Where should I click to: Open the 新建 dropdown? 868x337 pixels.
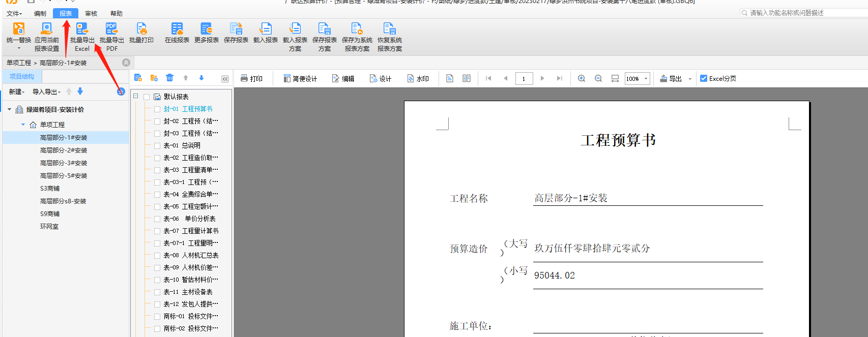16,92
